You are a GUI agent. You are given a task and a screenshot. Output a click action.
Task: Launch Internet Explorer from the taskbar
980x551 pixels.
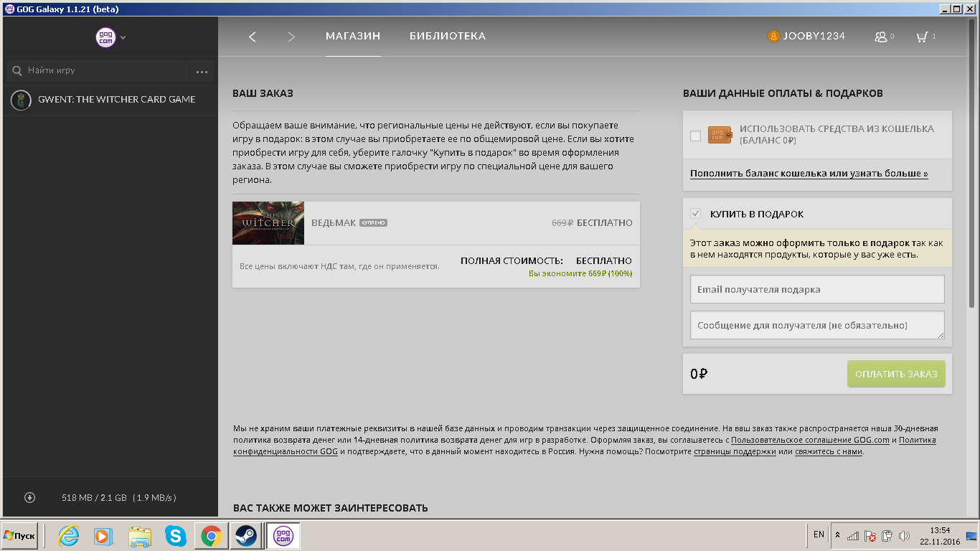click(x=69, y=536)
